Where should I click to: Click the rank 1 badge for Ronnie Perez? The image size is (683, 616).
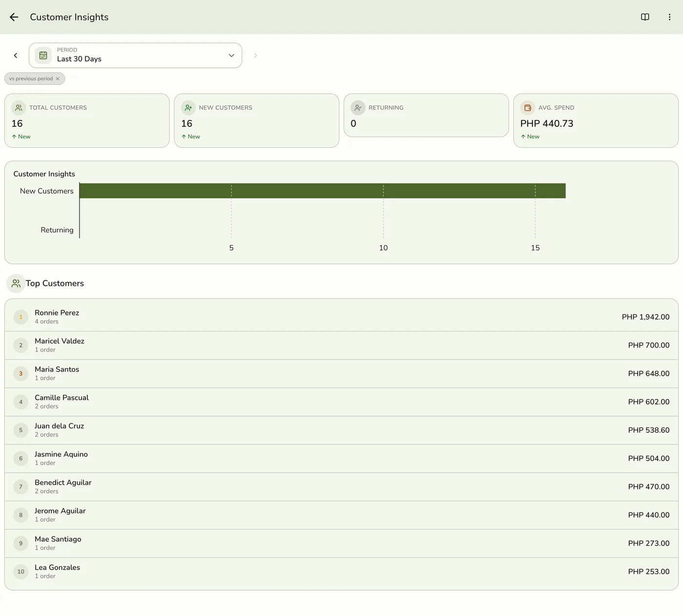[x=20, y=317]
